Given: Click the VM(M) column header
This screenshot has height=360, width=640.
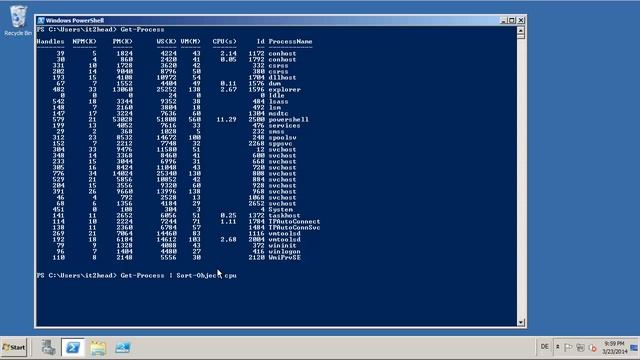Looking at the screenshot, I should pos(191,42).
